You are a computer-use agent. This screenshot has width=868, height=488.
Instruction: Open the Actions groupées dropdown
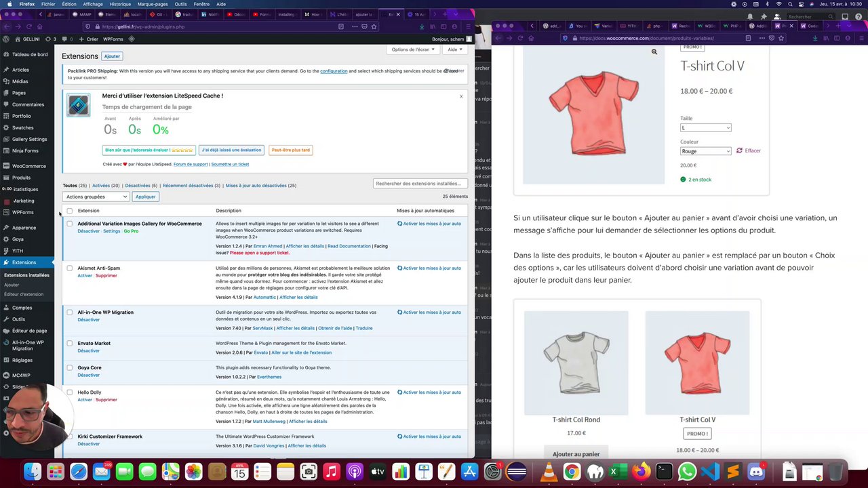pos(96,197)
